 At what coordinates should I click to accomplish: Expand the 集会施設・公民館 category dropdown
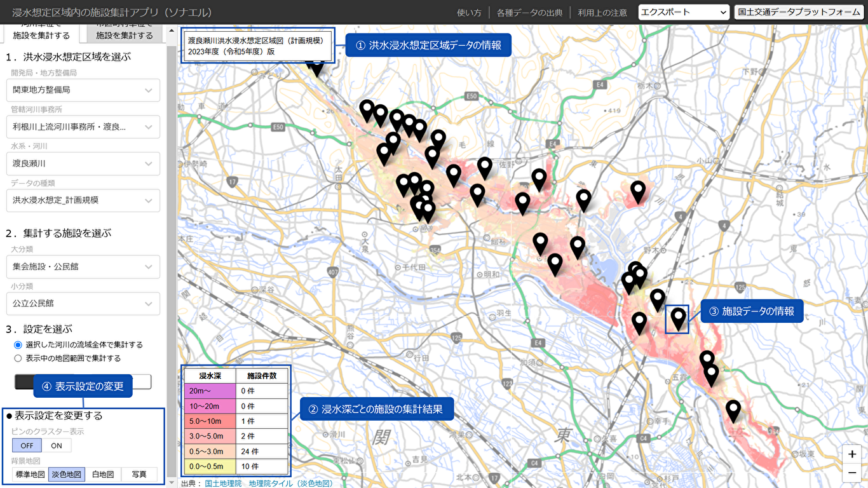83,267
